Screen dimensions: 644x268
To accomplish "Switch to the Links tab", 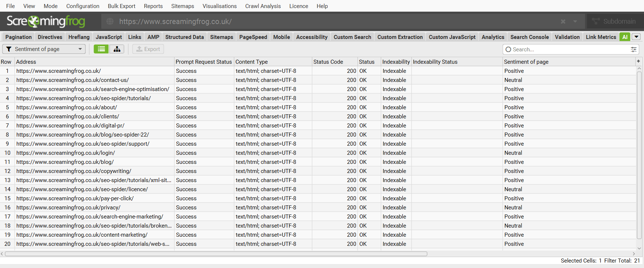I will point(134,37).
